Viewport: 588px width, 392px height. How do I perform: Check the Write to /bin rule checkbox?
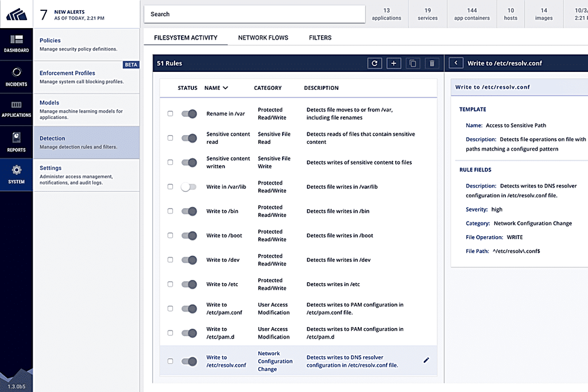tap(170, 211)
